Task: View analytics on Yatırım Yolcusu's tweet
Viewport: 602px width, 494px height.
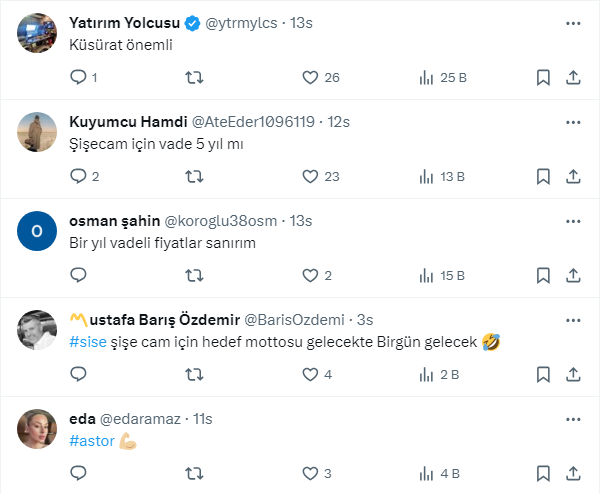Action: (426, 77)
